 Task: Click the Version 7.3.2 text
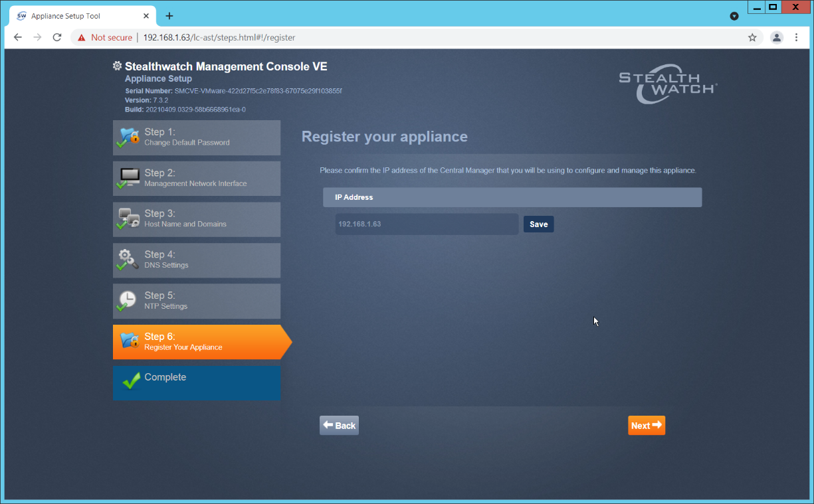tap(146, 100)
